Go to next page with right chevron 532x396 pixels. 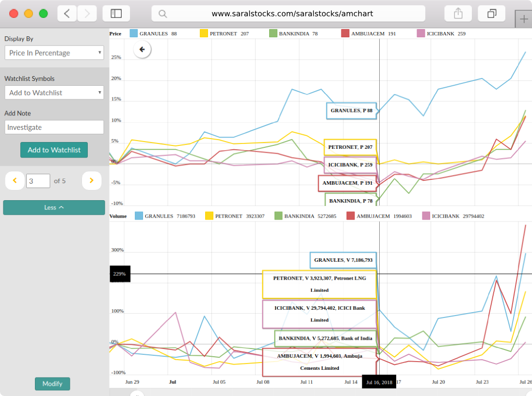click(x=92, y=181)
